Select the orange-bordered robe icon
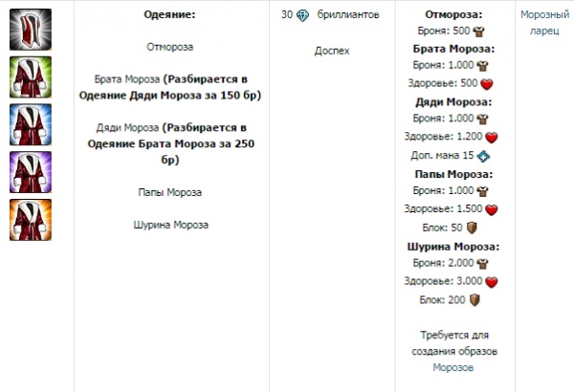 coord(31,219)
